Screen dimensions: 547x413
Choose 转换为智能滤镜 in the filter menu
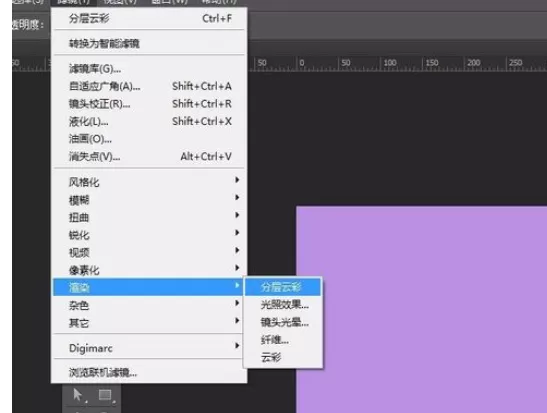149,43
